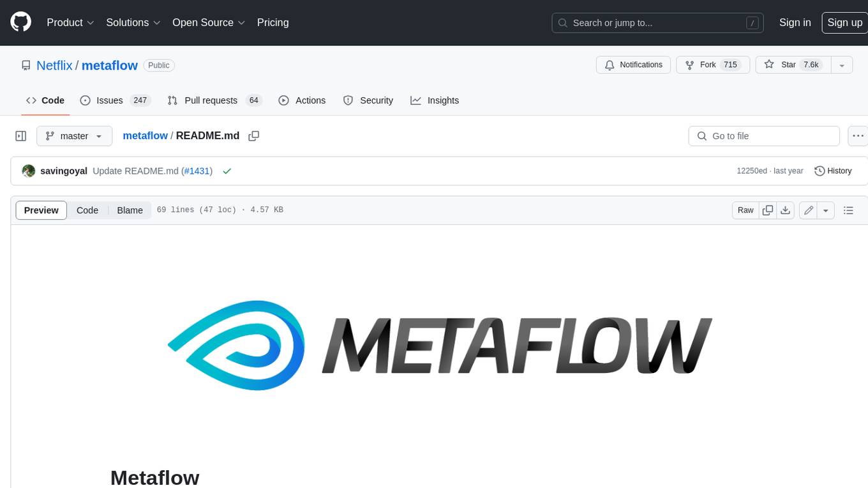Click the metaflow breadcrumb link
Image resolution: width=868 pixels, height=488 pixels.
point(145,135)
